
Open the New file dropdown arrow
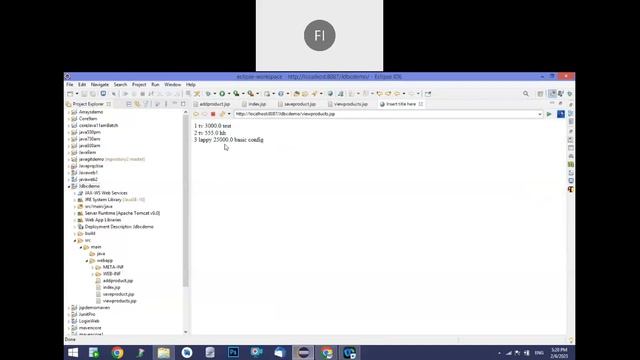click(x=77, y=94)
